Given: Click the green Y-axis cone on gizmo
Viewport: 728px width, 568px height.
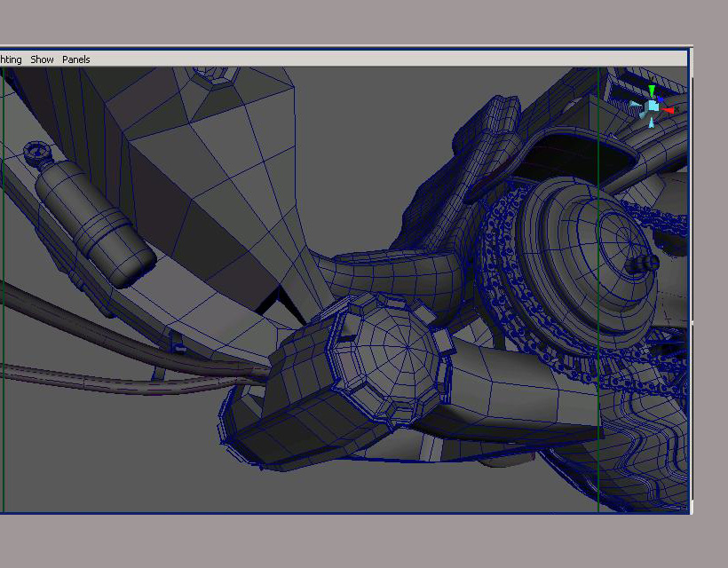Looking at the screenshot, I should point(652,90).
